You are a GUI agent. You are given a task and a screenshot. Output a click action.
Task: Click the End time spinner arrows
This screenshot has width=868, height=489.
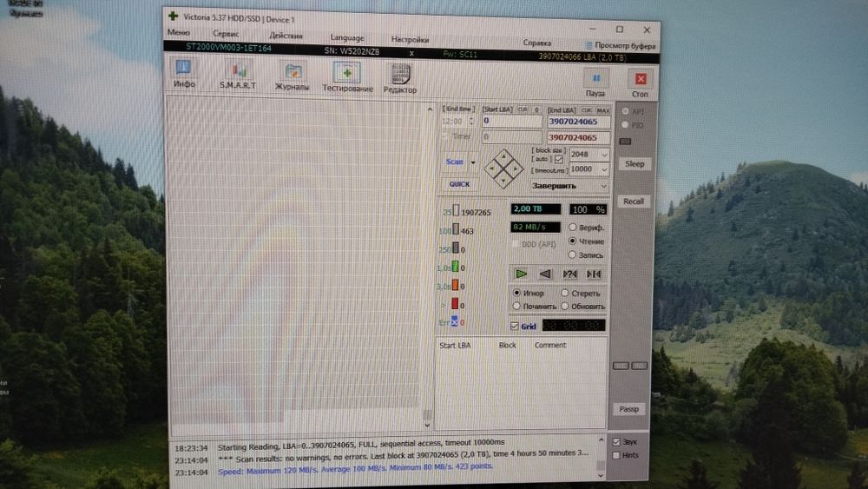pyautogui.click(x=471, y=122)
